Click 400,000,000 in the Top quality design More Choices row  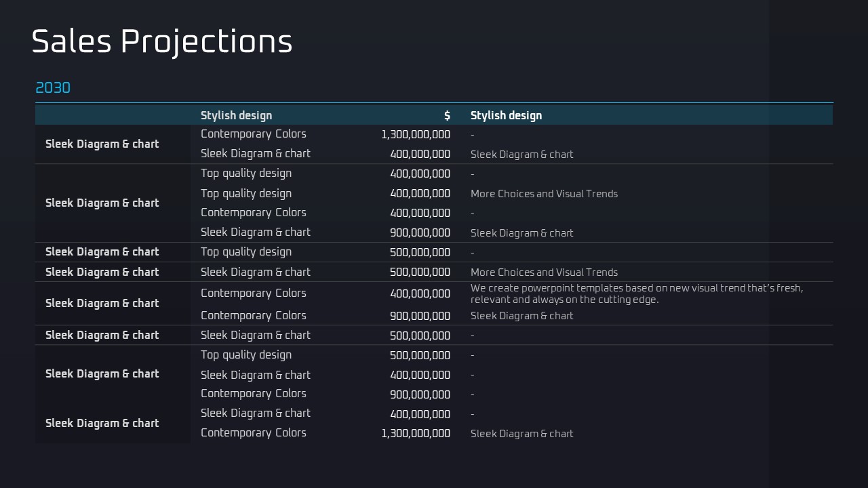[x=420, y=193]
